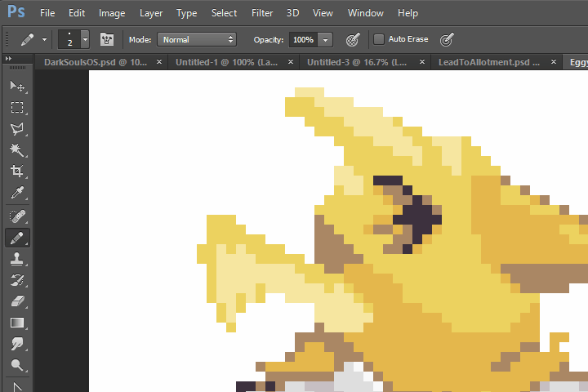Close the Untitled-3 tab
Screen dimensions: 588x392
point(422,61)
